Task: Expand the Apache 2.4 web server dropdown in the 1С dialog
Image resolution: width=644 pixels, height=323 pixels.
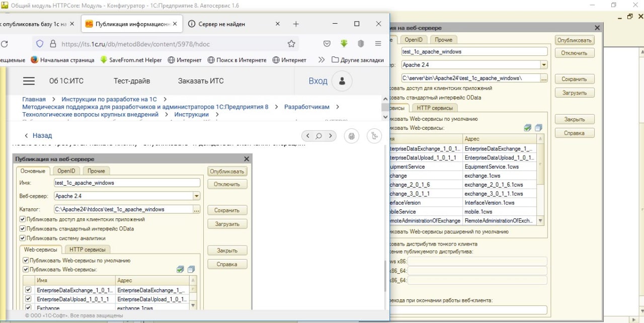Action: (544, 65)
